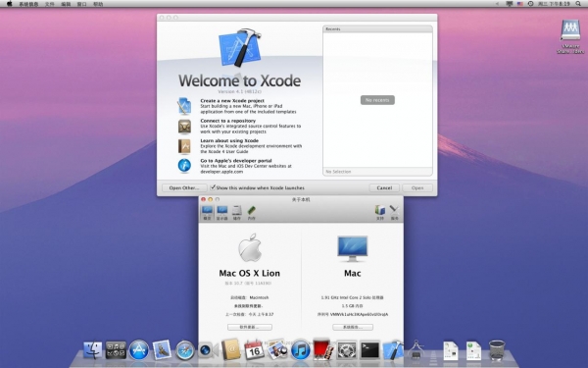Open iTunes from the Dock
The width and height of the screenshot is (588, 368).
point(301,350)
